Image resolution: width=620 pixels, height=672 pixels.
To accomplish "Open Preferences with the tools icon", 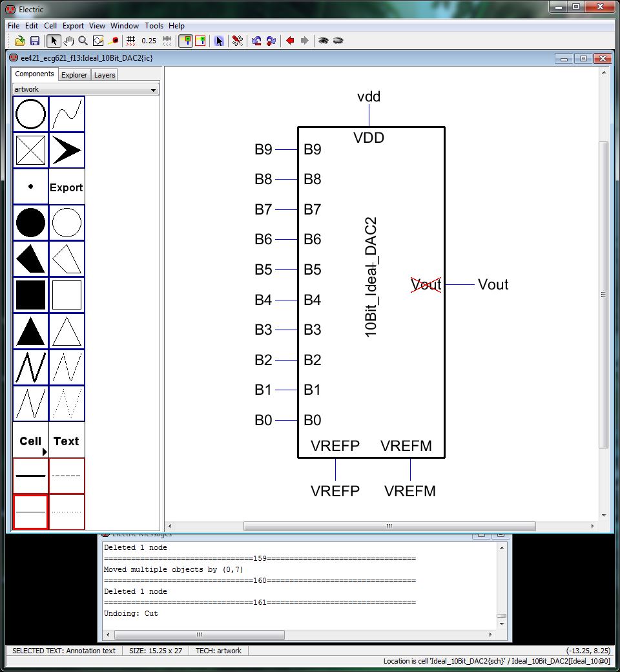I will [237, 41].
